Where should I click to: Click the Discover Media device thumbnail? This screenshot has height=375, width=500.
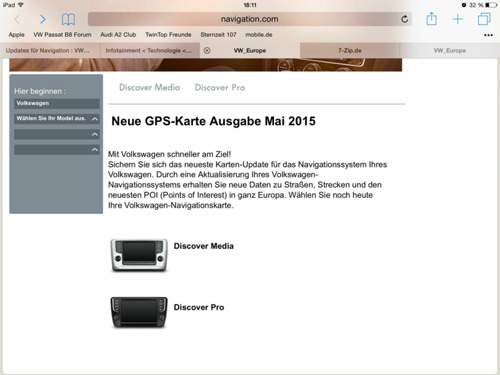(139, 255)
